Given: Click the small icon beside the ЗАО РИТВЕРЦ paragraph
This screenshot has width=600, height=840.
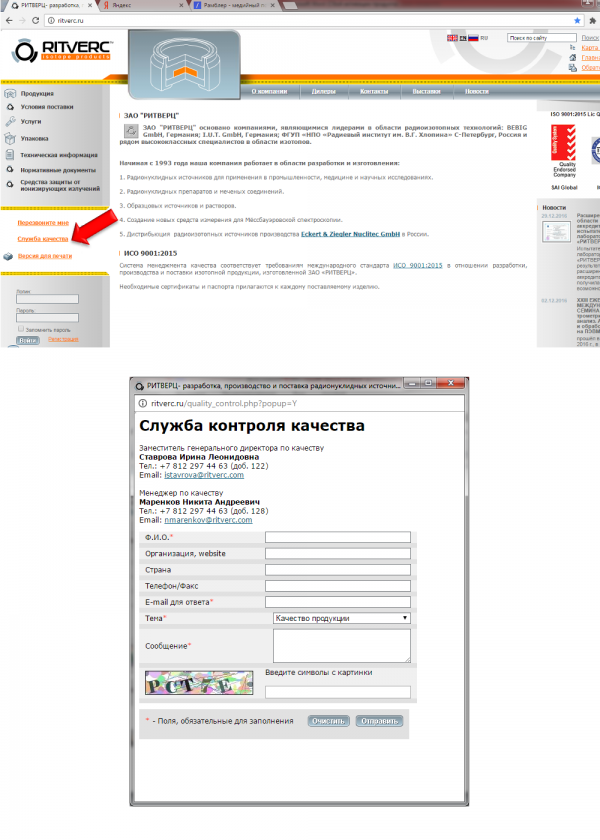Looking at the screenshot, I should pos(130,131).
